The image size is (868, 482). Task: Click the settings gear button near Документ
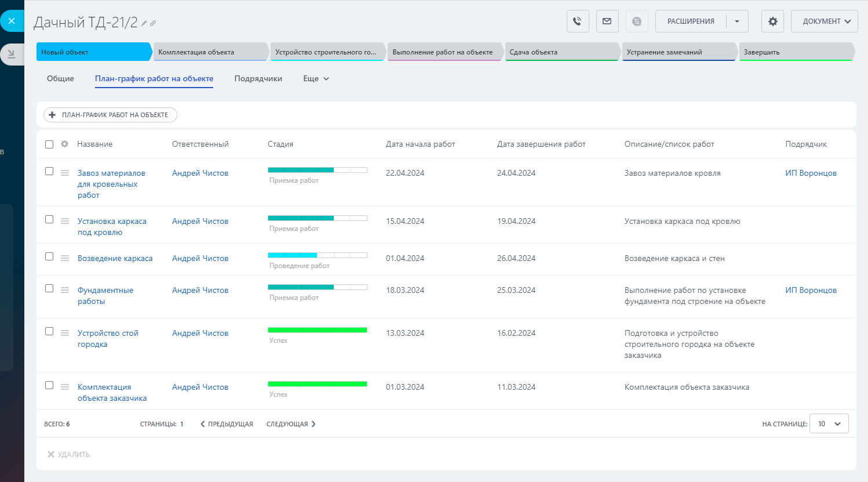[772, 21]
